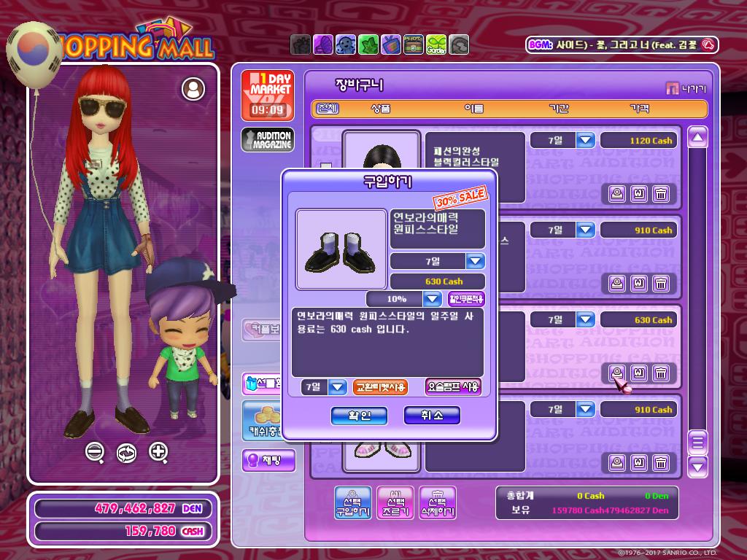747x560 pixels.
Task: Expand period dropdown in 1120 Cash row
Action: click(x=586, y=141)
